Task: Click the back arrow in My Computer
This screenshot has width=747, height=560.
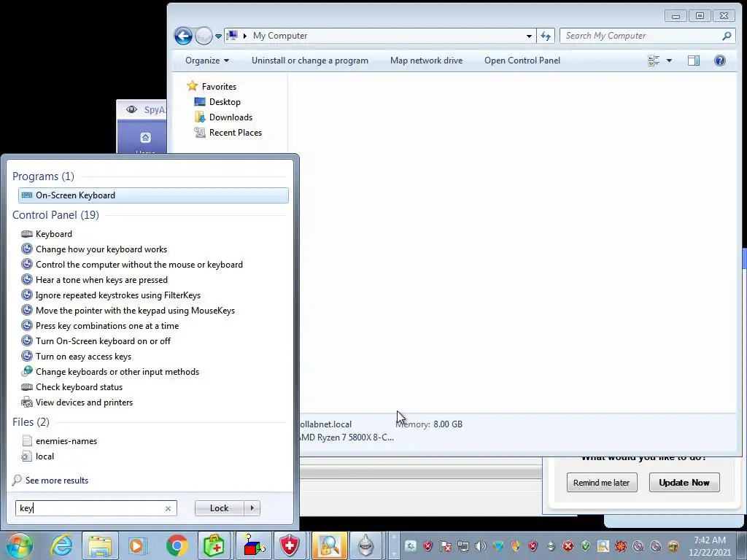Action: point(183,36)
